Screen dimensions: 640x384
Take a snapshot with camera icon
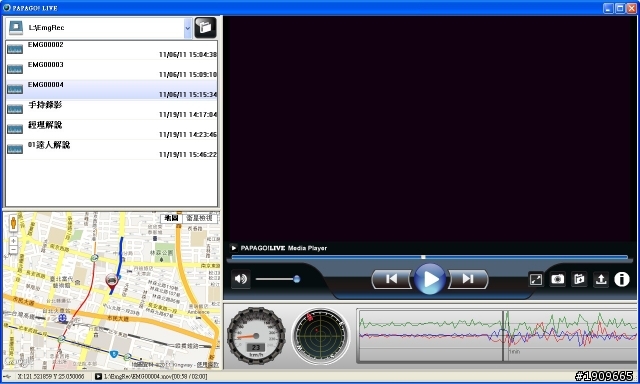[558, 279]
